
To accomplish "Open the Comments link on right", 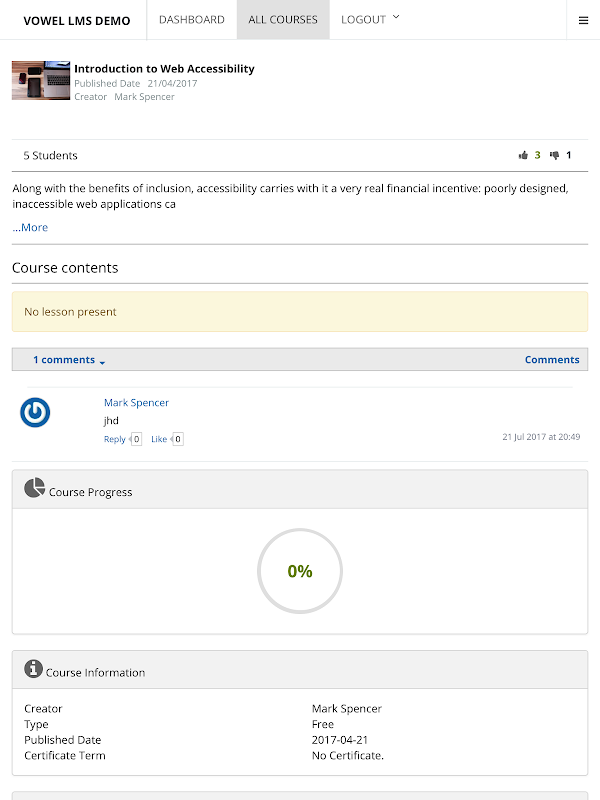I will pos(552,360).
